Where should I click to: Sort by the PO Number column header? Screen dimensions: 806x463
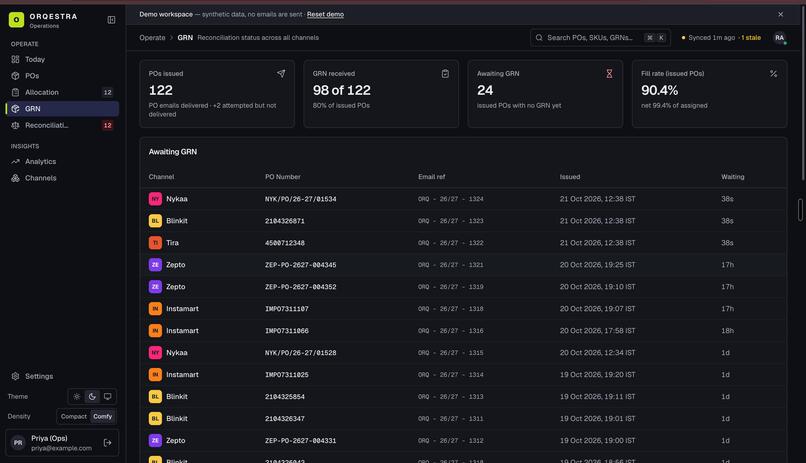tap(283, 177)
